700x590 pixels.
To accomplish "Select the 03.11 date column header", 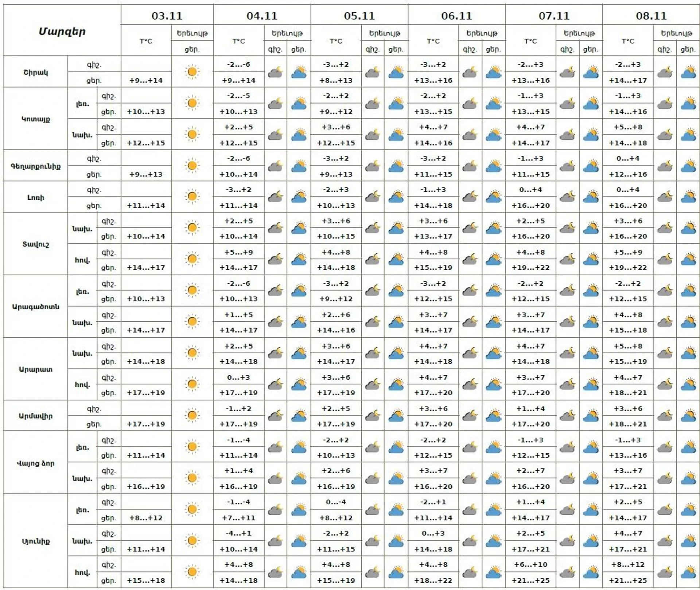I will tap(167, 16).
